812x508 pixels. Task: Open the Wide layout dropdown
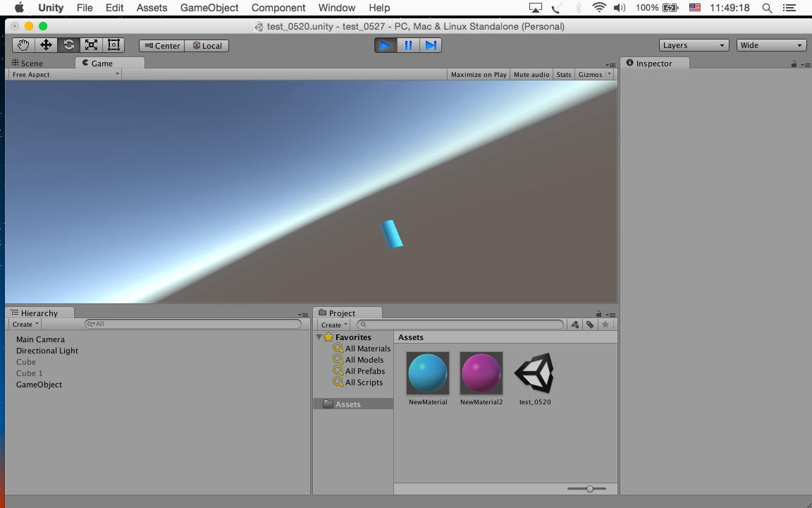tap(772, 45)
